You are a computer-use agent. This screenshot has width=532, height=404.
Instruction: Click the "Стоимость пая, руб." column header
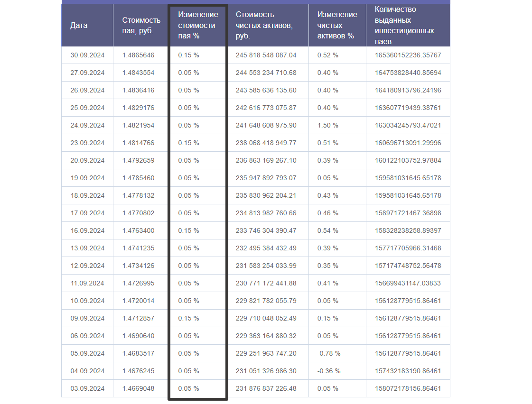tap(141, 26)
